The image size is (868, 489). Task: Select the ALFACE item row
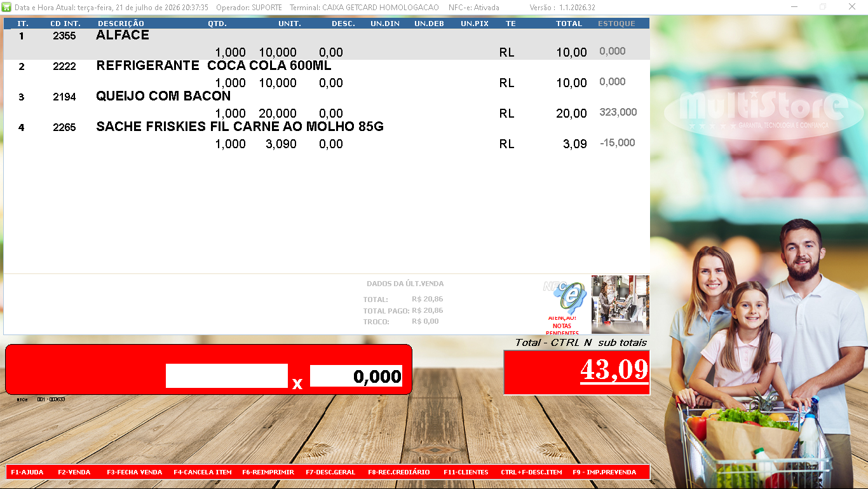(x=327, y=45)
